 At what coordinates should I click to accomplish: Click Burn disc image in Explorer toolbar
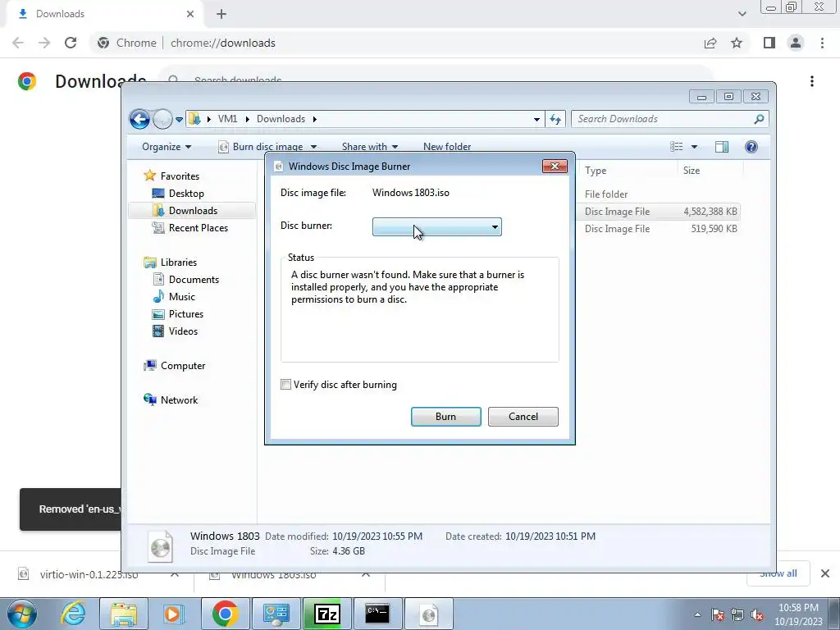pyautogui.click(x=261, y=147)
